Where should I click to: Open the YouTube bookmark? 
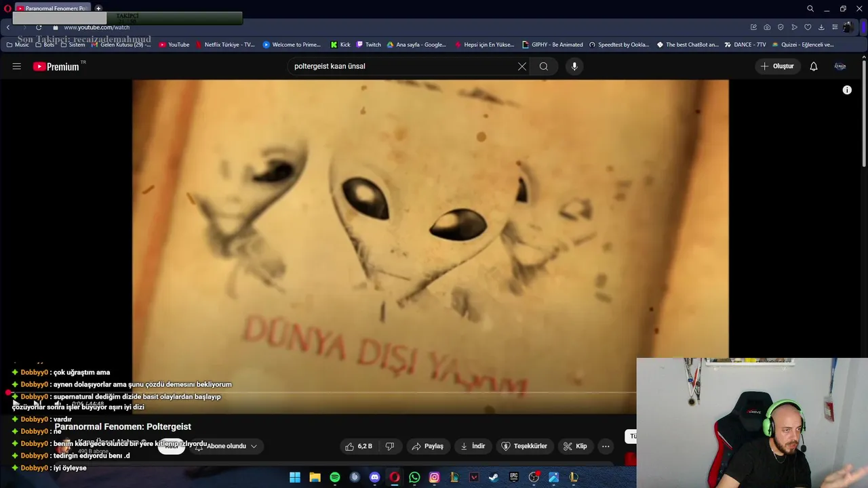[x=174, y=45]
